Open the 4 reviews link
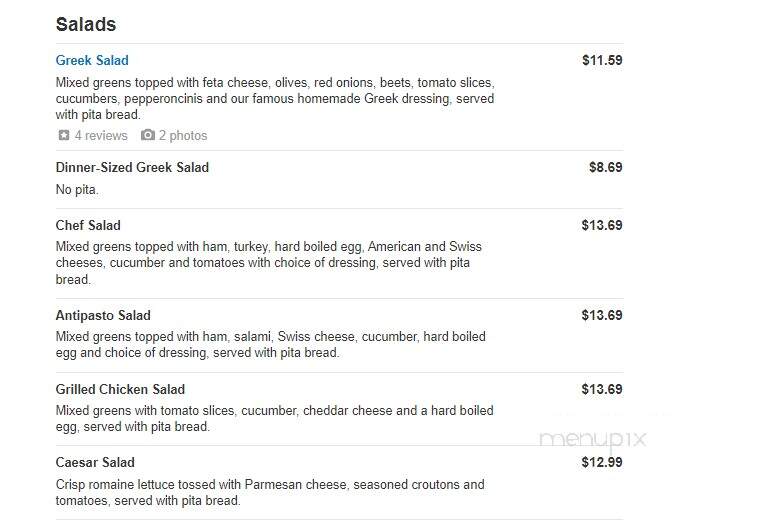Screen dimensions: 772x522 pos(101,135)
